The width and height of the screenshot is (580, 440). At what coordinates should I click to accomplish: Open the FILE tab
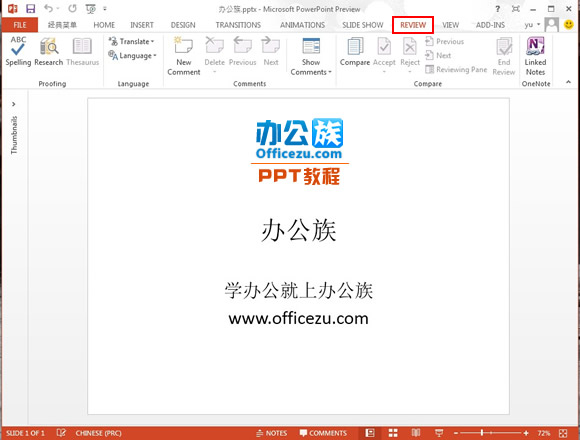20,25
